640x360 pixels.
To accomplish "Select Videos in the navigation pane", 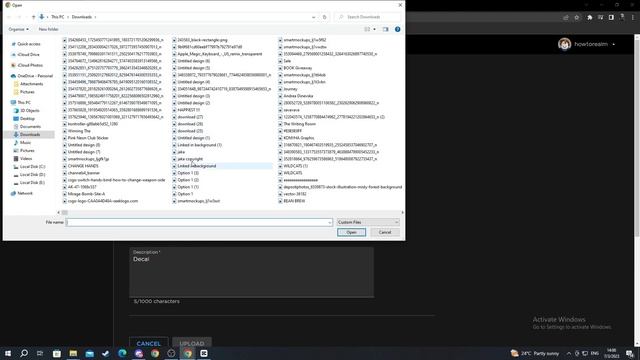I will [26, 158].
